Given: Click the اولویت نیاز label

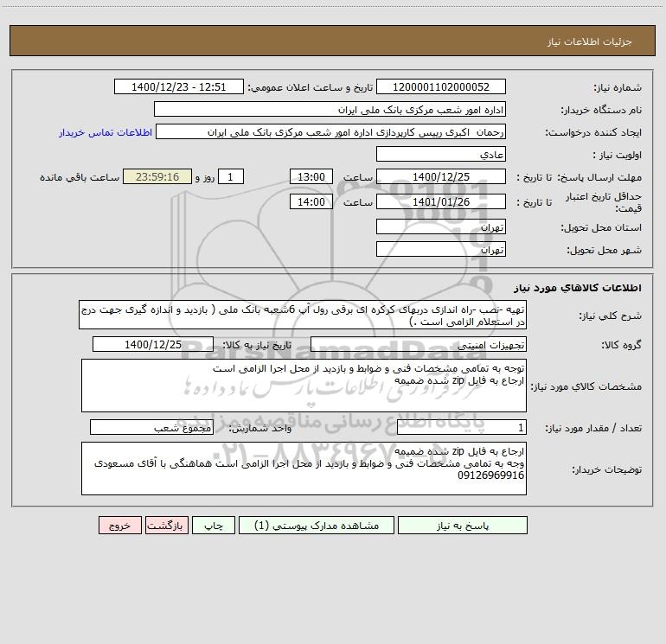Looking at the screenshot, I should pos(618,155).
